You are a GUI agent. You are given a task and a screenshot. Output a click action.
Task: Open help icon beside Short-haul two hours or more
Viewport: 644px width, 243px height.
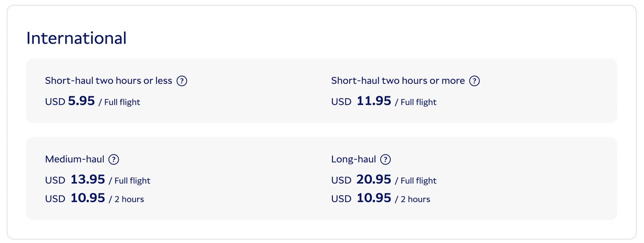pyautogui.click(x=475, y=81)
